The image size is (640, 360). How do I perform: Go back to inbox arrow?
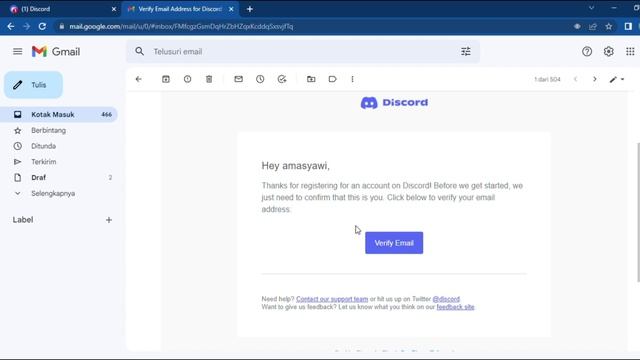(139, 79)
